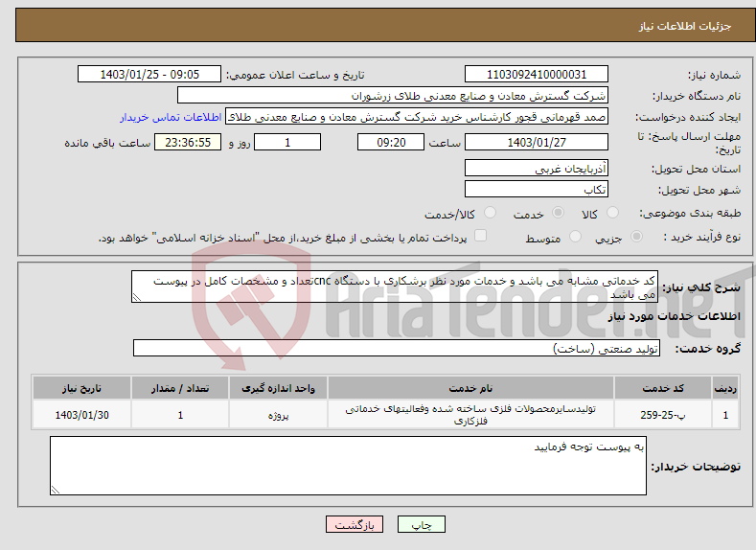Screen dimensions: 756x550
Task: Click the چاپ print button
Action: coord(422,524)
